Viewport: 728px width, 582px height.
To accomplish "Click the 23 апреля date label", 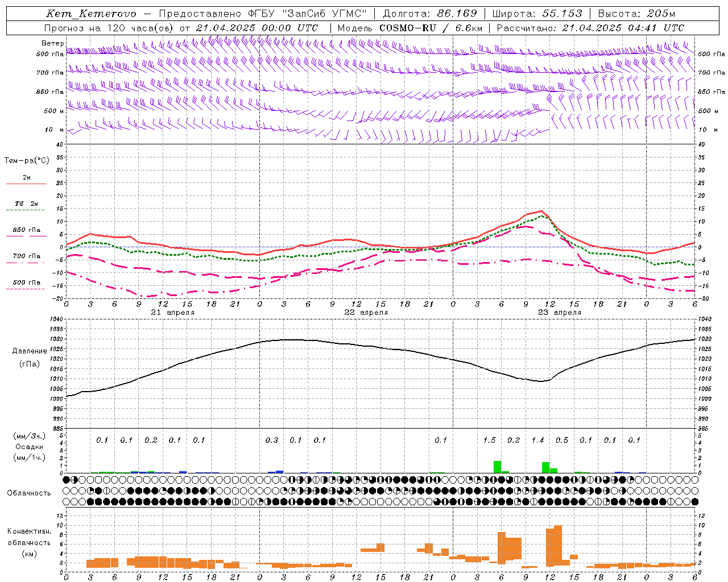I will (559, 313).
